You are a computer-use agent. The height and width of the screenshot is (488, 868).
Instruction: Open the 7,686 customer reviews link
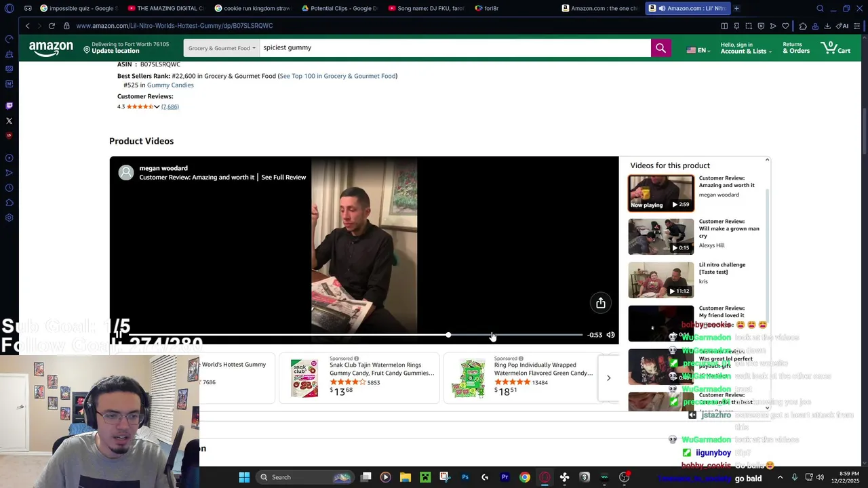point(170,106)
